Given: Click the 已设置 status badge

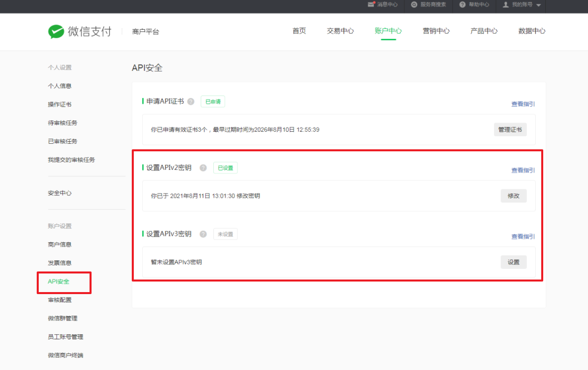Looking at the screenshot, I should tap(225, 168).
